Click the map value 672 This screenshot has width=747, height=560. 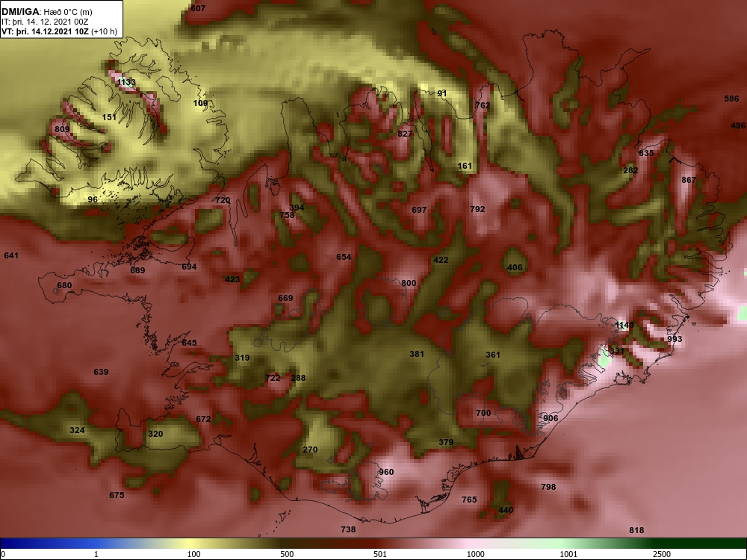pos(203,419)
